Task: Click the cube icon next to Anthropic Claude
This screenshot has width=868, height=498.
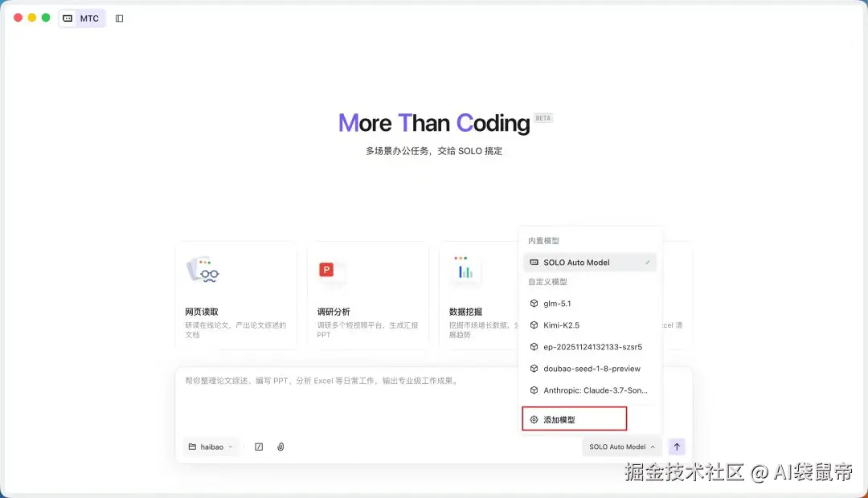Action: (x=534, y=390)
